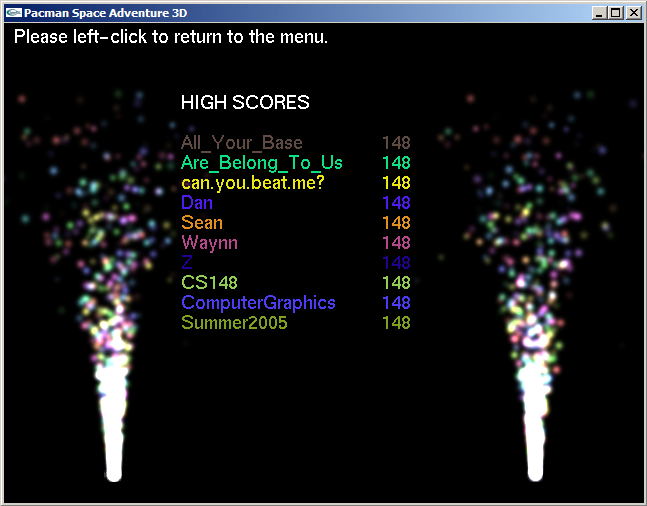Click the Are_Belong_To_Us player name
647x506 pixels.
coord(262,163)
